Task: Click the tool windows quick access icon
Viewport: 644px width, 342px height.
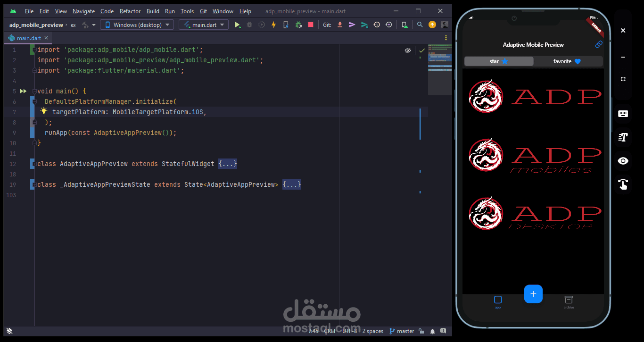Action: click(9, 331)
